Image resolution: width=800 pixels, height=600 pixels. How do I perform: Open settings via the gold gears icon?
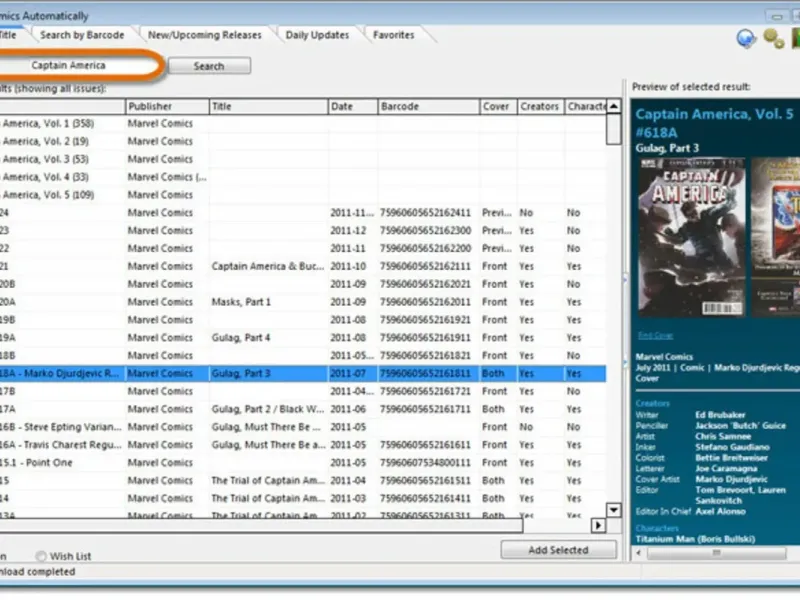(x=773, y=38)
